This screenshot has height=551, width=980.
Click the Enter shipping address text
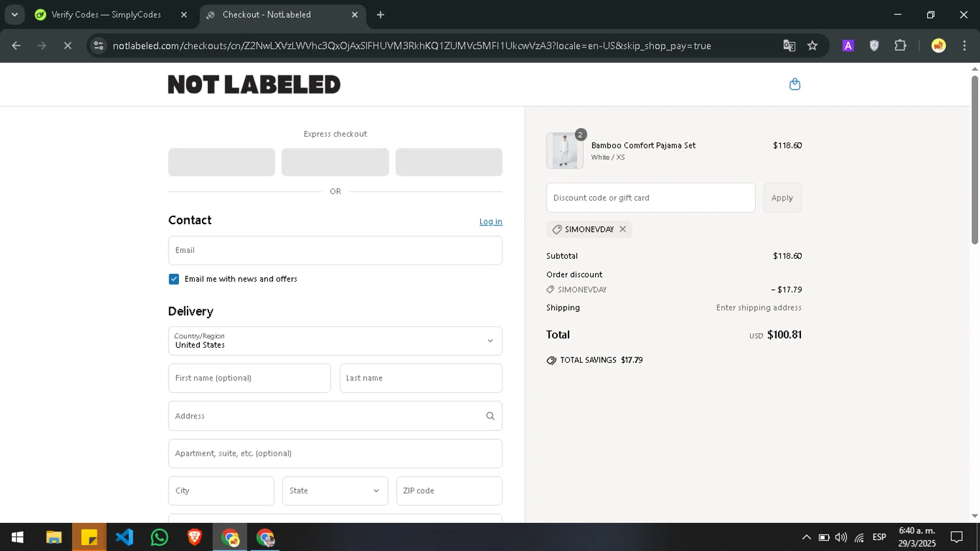(759, 308)
